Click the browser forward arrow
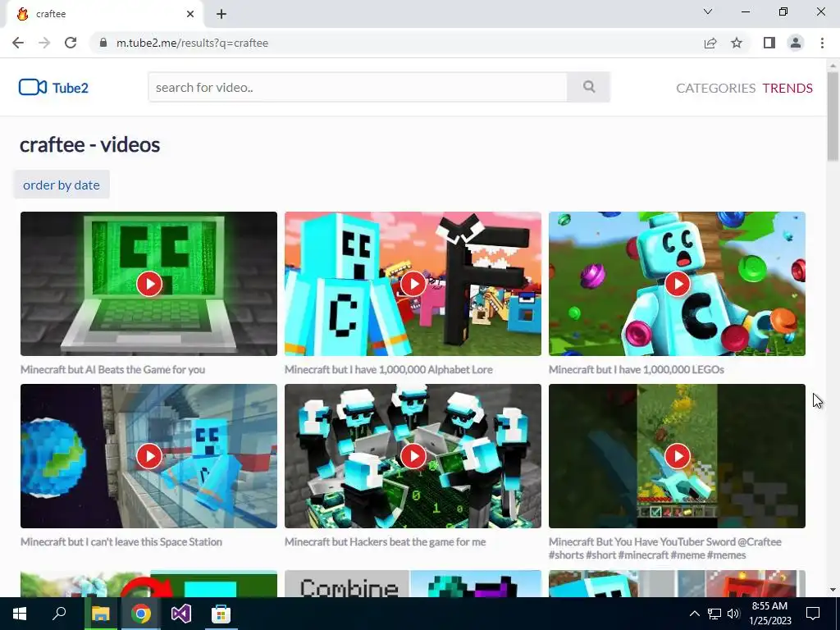This screenshot has width=840, height=630. [44, 43]
